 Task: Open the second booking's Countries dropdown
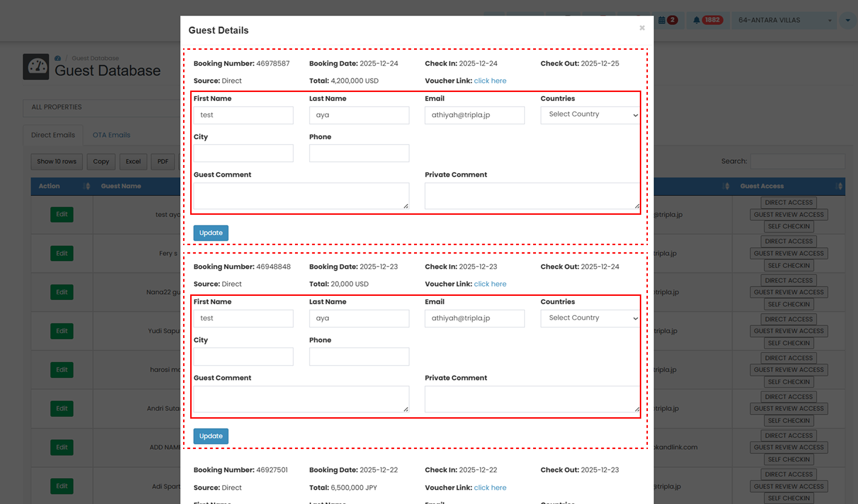pyautogui.click(x=590, y=318)
